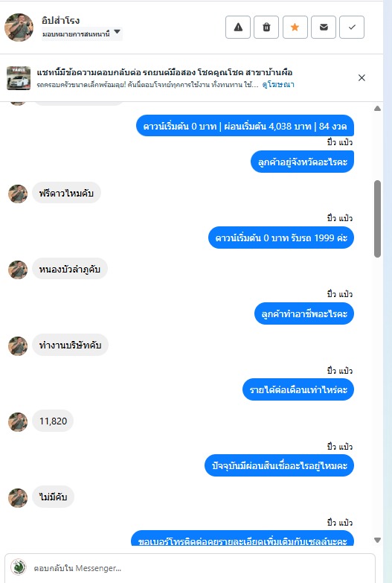
Task: Click the warning triangle report icon
Action: coord(238,27)
